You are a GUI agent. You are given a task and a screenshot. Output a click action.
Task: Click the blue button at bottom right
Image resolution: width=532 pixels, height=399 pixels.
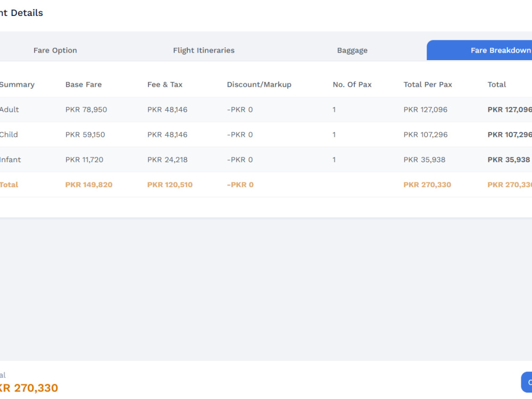tap(527, 382)
